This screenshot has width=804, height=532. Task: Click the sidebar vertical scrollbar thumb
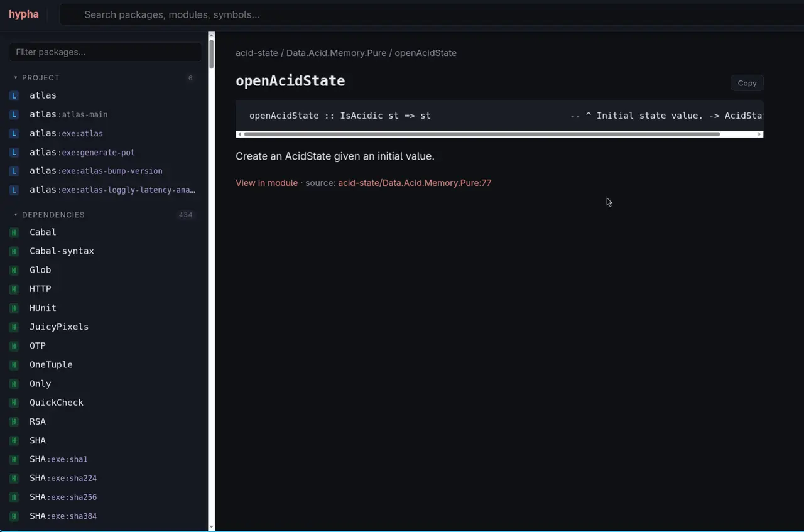coord(212,54)
